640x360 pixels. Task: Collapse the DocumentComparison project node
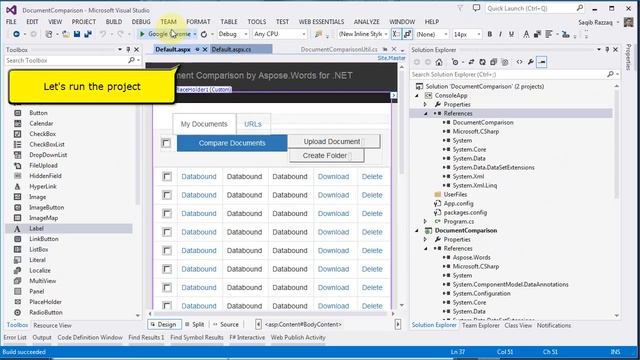[x=417, y=231]
